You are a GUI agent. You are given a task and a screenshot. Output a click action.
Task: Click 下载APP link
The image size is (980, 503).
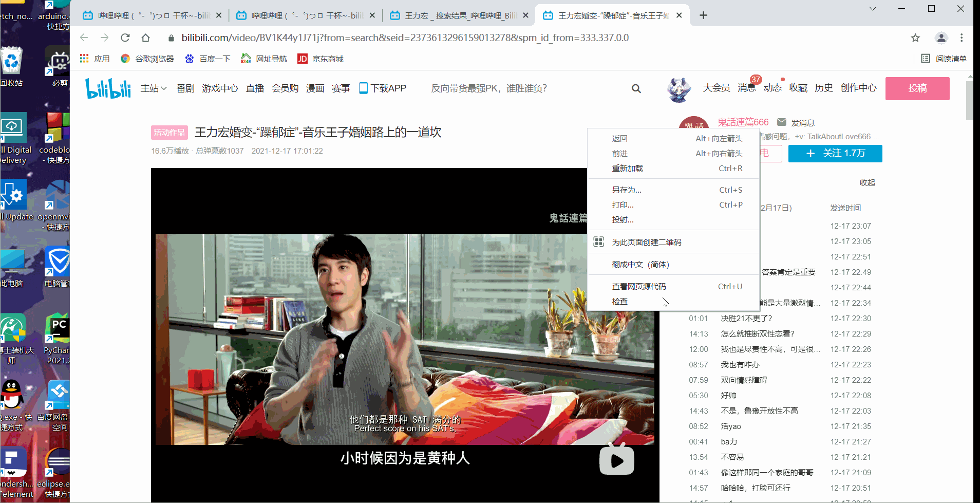click(383, 88)
